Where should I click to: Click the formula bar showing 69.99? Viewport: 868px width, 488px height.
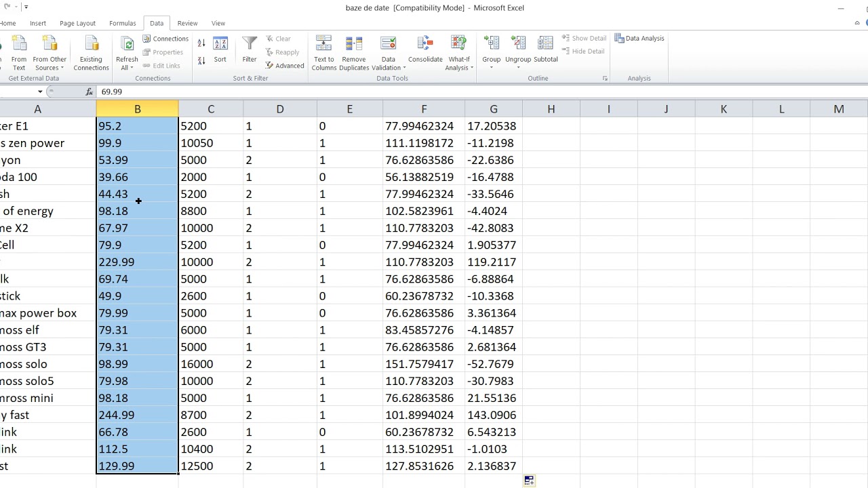[481, 91]
